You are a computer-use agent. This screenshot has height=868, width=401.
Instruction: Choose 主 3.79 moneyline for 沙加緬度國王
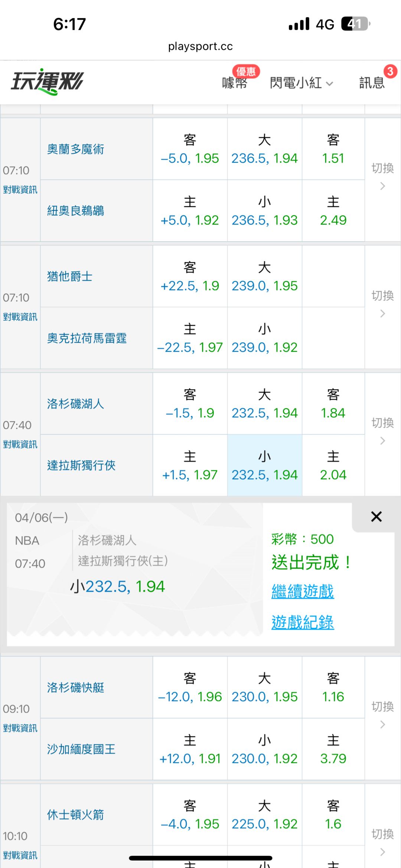click(x=333, y=750)
